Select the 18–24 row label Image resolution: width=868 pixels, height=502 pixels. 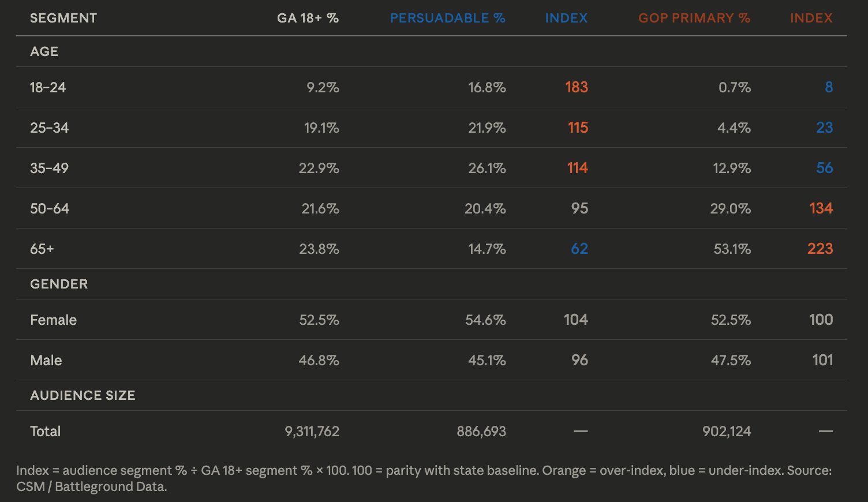pos(48,87)
